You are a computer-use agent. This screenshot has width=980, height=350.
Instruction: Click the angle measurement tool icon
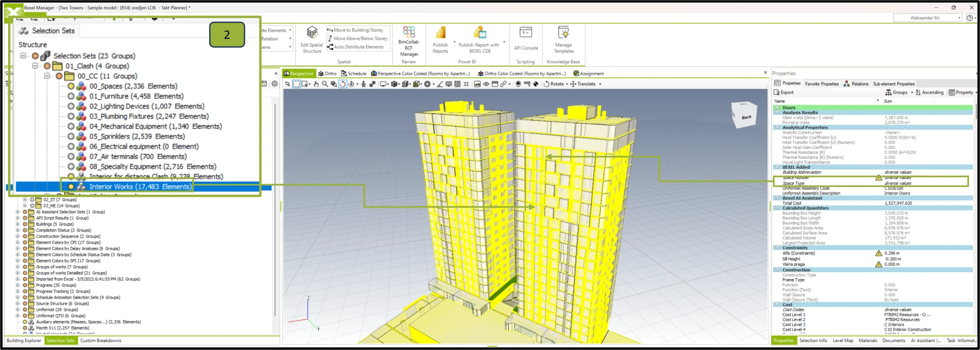tap(440, 84)
